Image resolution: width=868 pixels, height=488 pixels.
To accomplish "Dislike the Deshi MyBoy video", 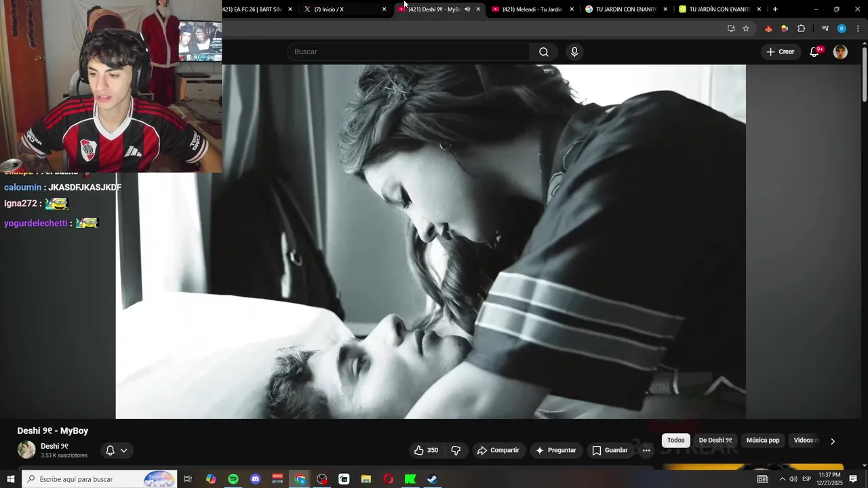I will (x=456, y=450).
